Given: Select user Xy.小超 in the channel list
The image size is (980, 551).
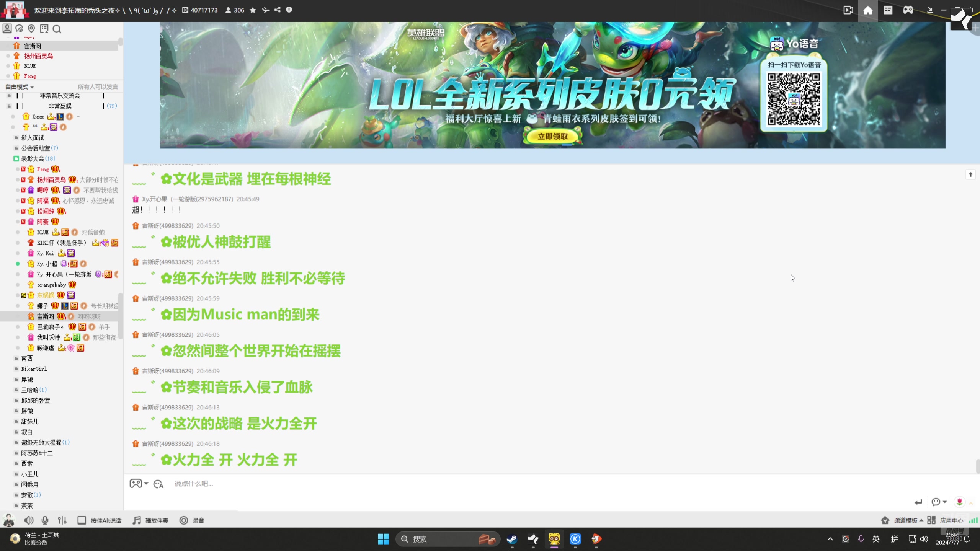Looking at the screenshot, I should (47, 264).
